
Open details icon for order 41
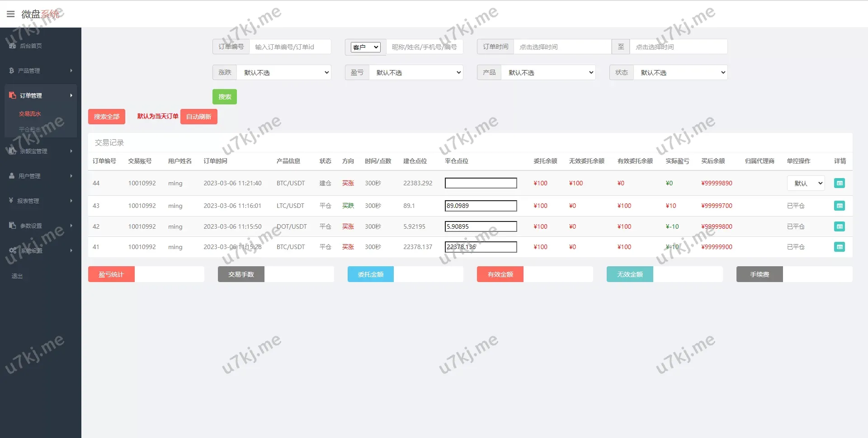click(839, 247)
